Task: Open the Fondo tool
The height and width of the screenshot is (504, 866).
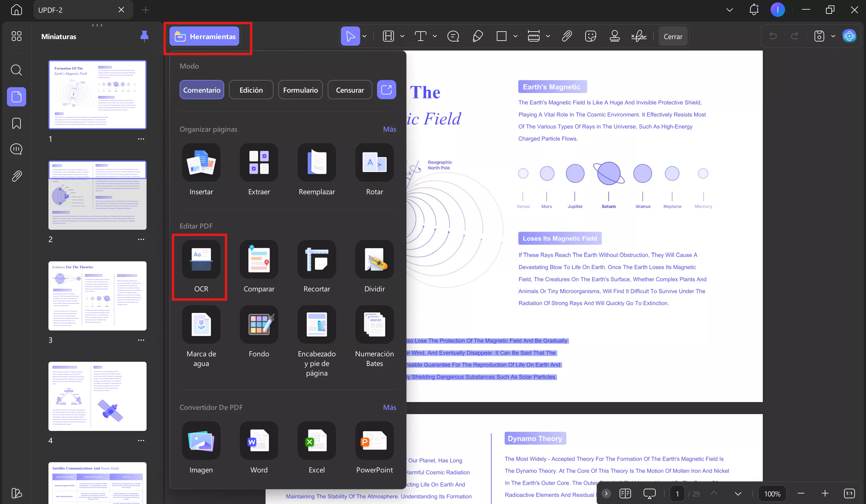Action: coord(259,332)
